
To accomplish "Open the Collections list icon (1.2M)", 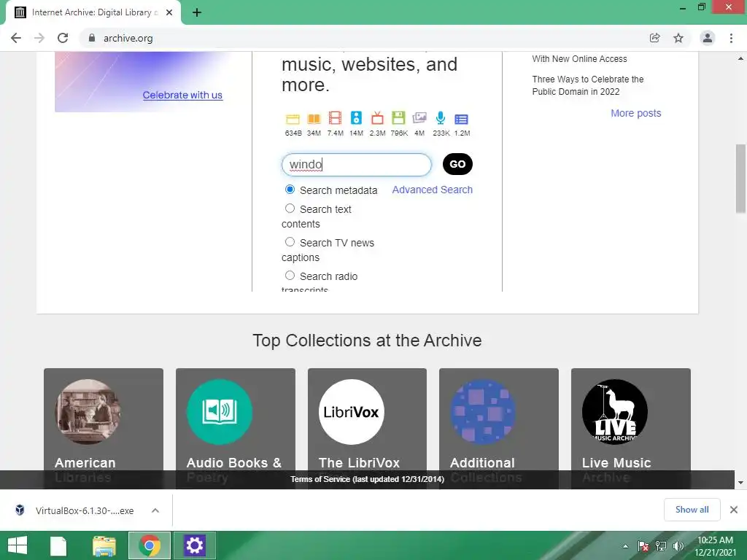I will pos(461,119).
